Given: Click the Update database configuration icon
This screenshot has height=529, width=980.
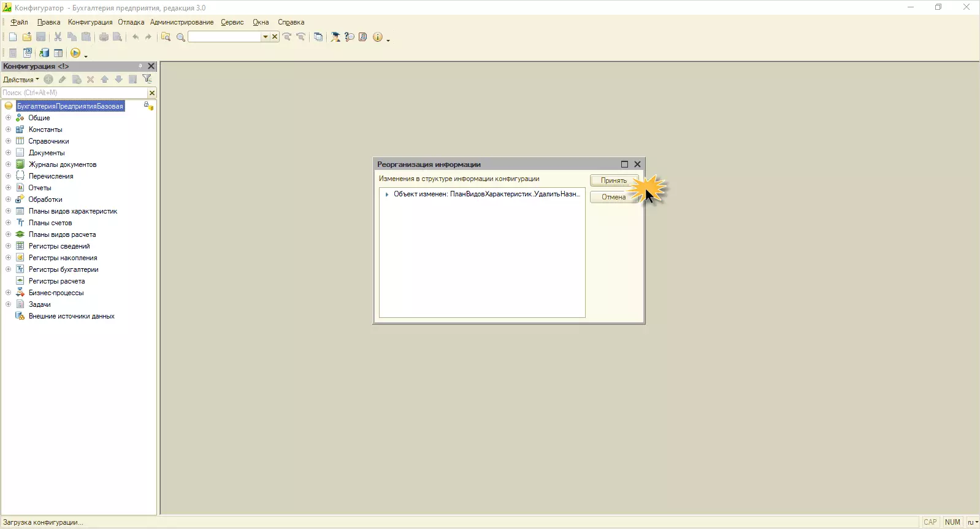Looking at the screenshot, I should tap(44, 53).
